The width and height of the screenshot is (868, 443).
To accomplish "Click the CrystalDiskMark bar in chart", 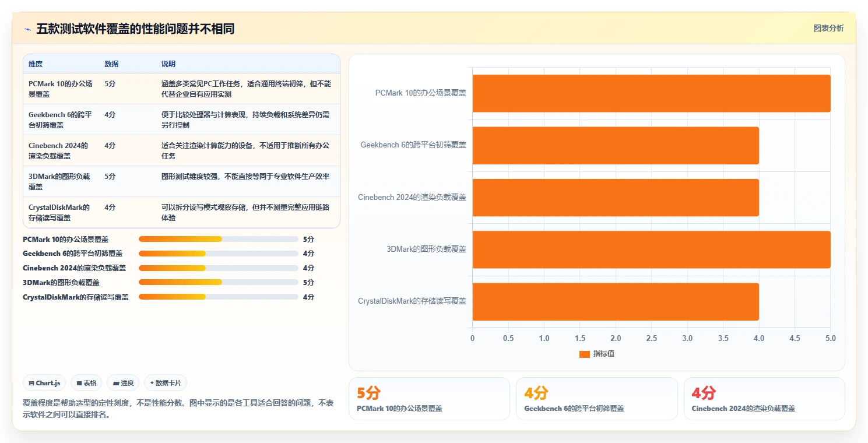I will tap(616, 301).
